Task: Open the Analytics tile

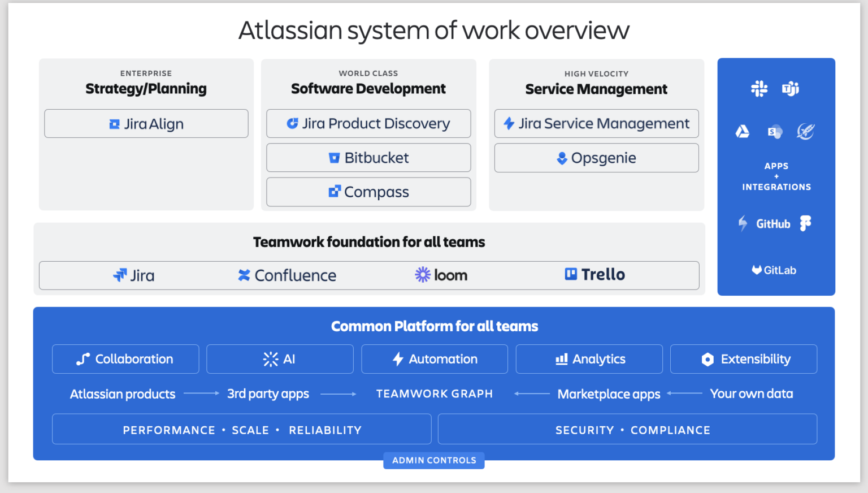Action: pos(589,358)
